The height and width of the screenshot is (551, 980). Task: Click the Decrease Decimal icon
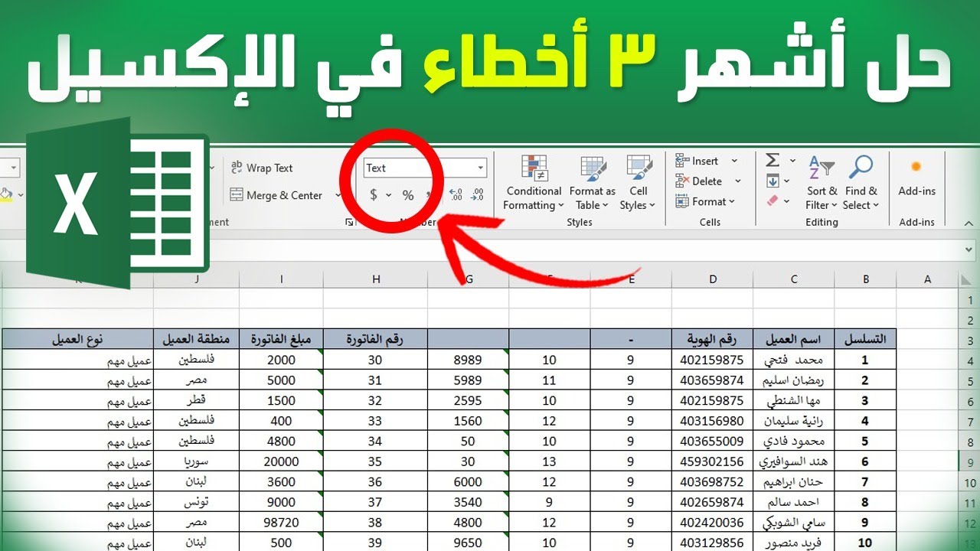pyautogui.click(x=479, y=195)
